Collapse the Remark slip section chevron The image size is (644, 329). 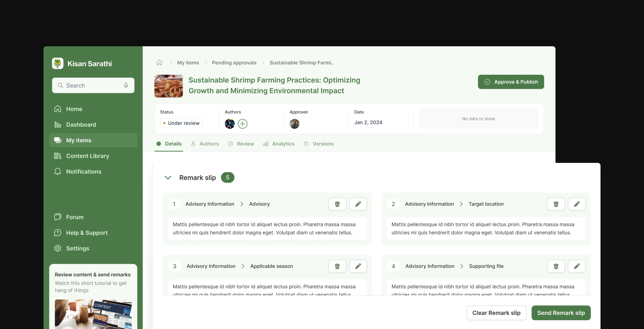(x=168, y=177)
